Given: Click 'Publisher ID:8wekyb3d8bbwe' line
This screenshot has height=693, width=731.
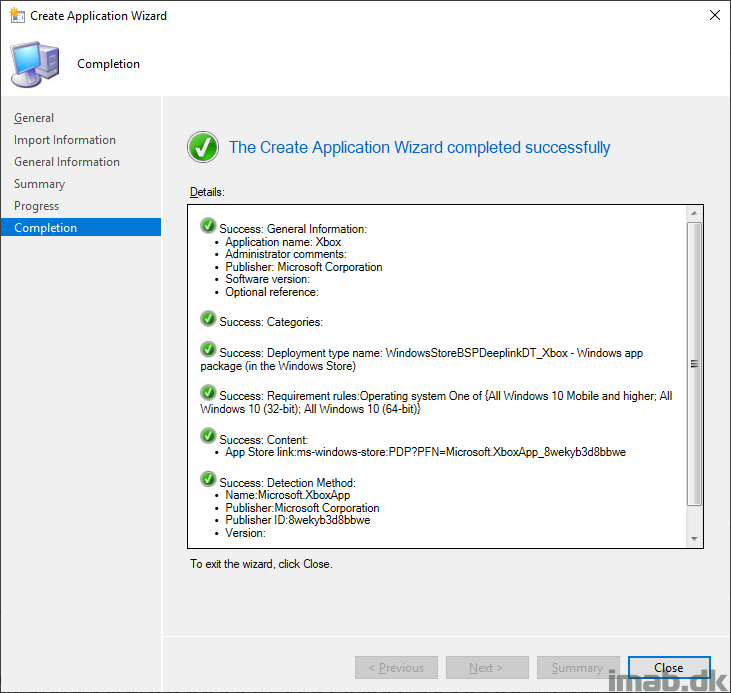Looking at the screenshot, I should point(297,520).
